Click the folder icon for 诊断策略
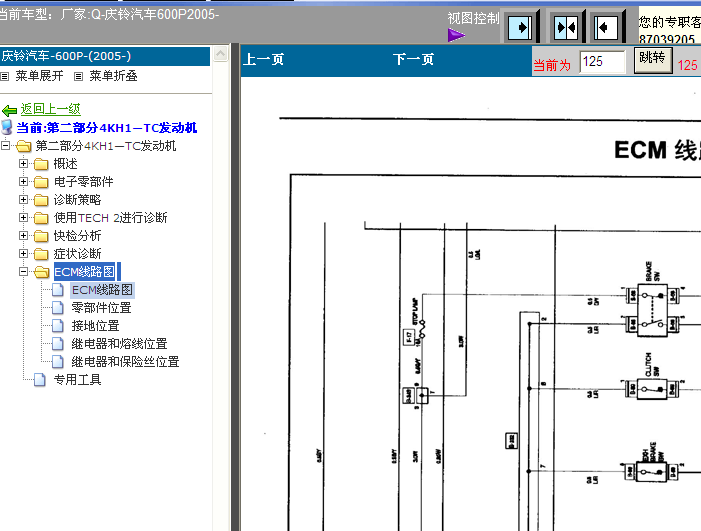Viewport: 701px width, 531px height. coord(41,200)
